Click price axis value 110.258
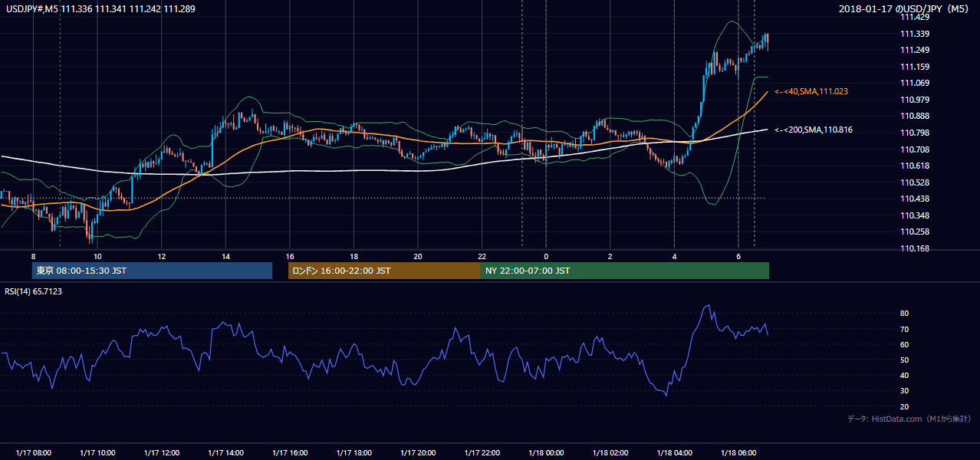 click(x=915, y=232)
